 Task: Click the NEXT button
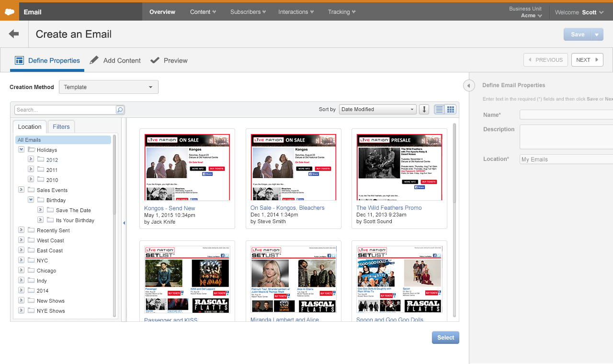tap(587, 60)
